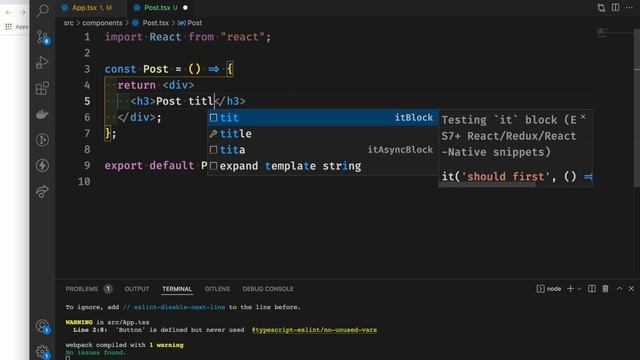Open the Docker whale view

(x=42, y=114)
